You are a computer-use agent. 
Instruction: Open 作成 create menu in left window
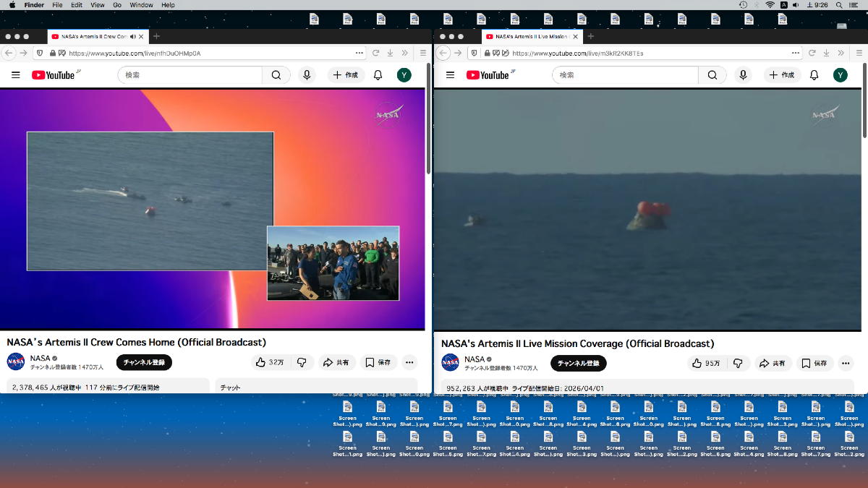pos(346,75)
